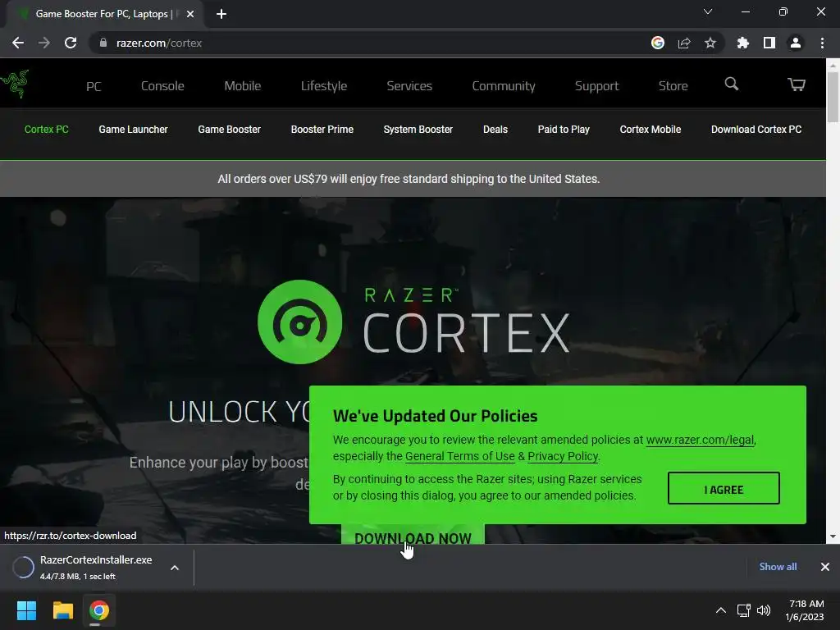Open the Mobile menu
The image size is (840, 630).
coord(243,86)
